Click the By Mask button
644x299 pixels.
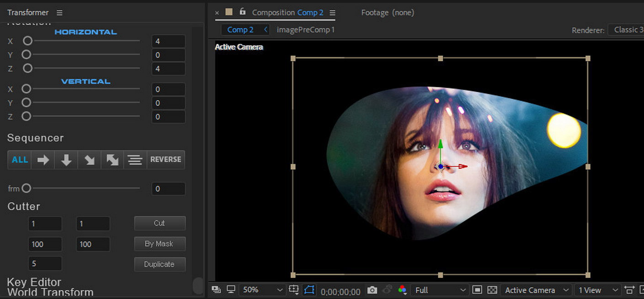(160, 244)
